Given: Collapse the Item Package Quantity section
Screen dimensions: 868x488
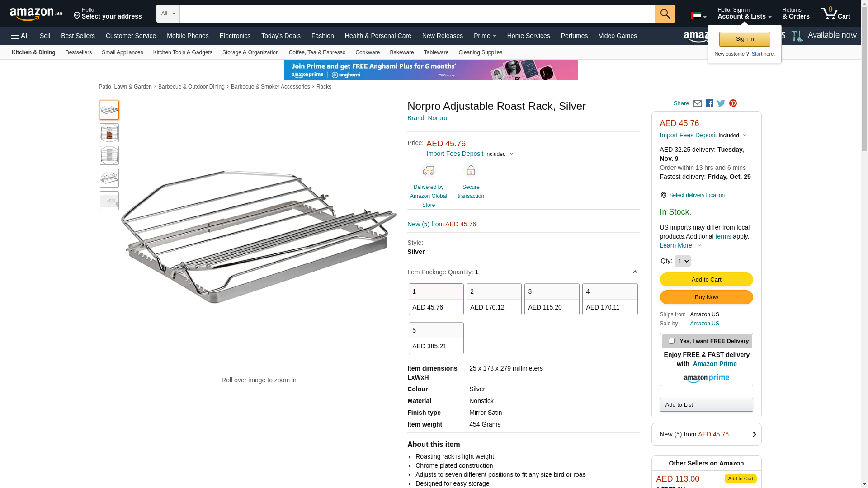Looking at the screenshot, I should (635, 272).
